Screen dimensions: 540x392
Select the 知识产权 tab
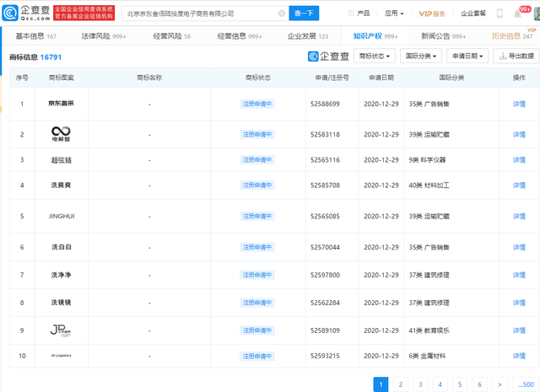[x=375, y=35]
